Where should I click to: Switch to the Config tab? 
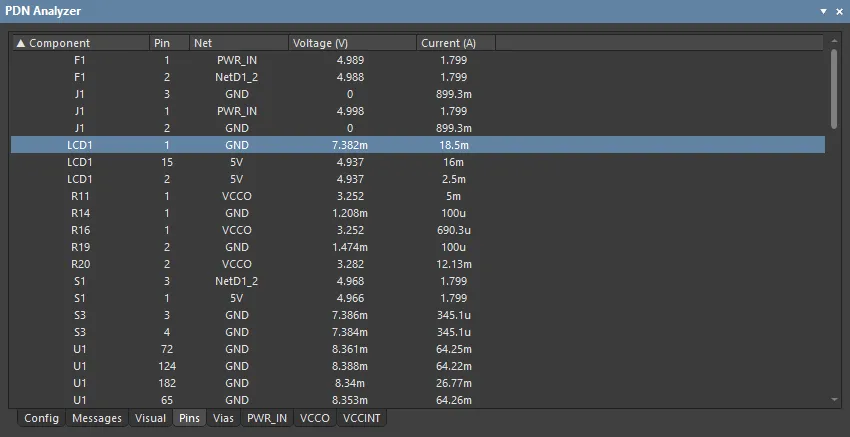[x=41, y=418]
